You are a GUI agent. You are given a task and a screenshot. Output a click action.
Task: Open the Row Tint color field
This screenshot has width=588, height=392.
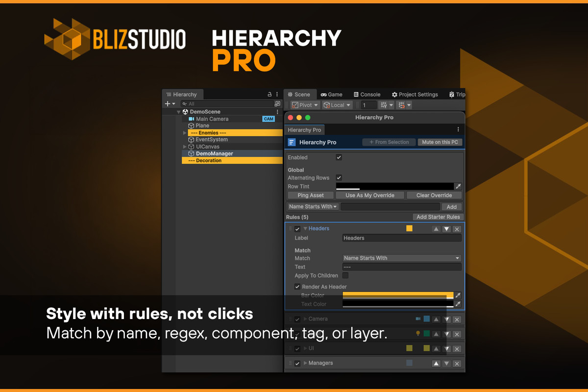[x=395, y=186]
